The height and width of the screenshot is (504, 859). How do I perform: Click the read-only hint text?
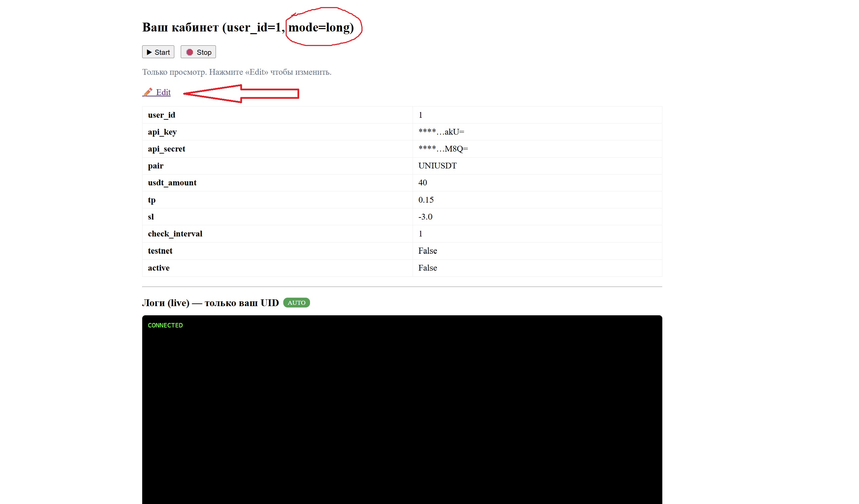237,72
